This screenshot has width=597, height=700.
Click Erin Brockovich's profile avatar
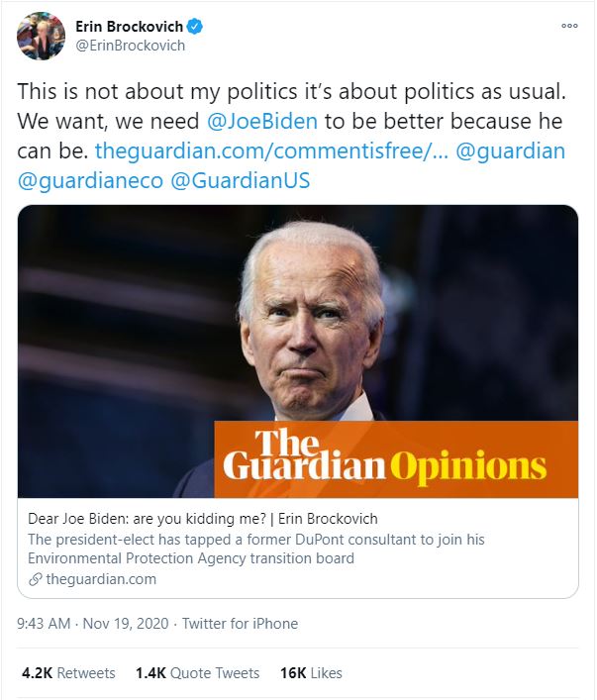coord(41,37)
